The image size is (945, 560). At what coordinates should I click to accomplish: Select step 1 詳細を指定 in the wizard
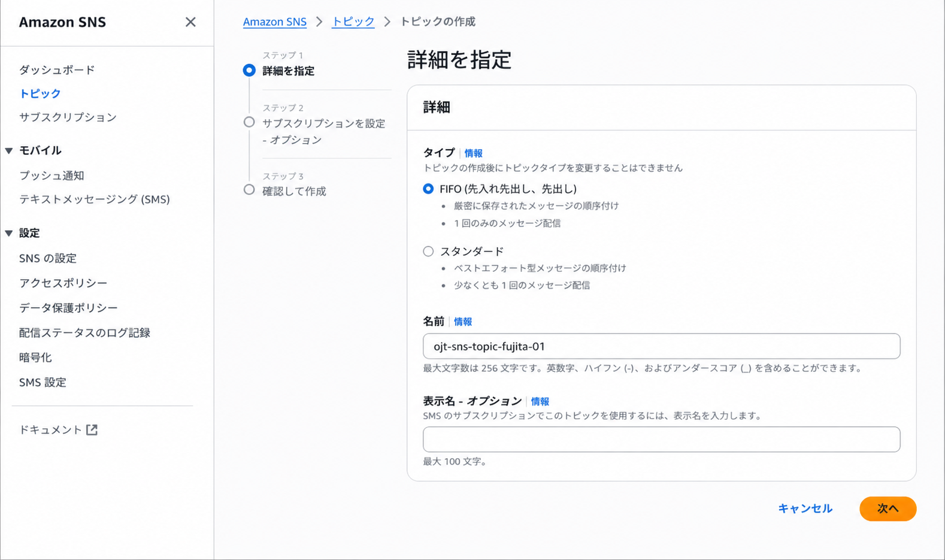pyautogui.click(x=288, y=71)
